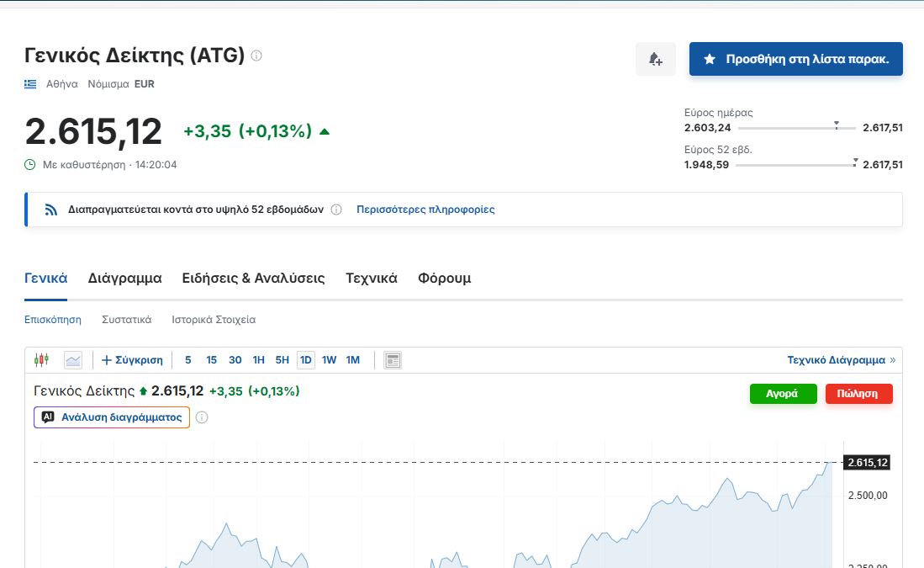Click the change value +3,35 (+0,13%)
Screen dimensions: 924x568
tap(247, 131)
